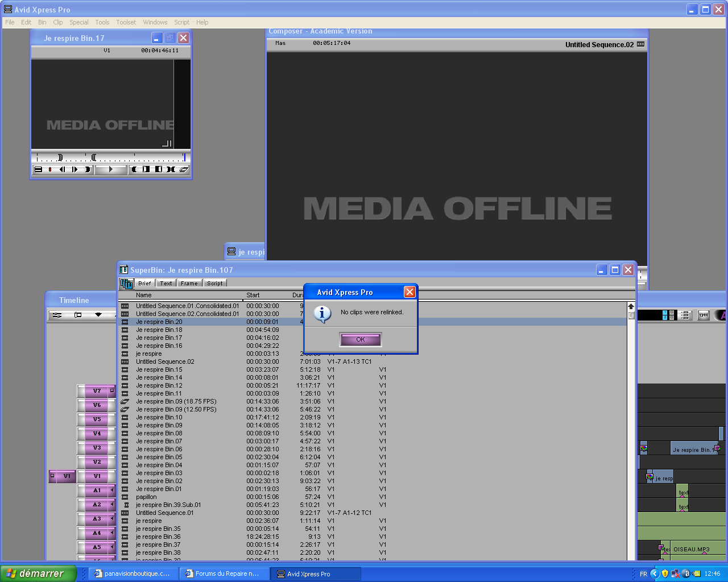Select the papillon clip
The width and height of the screenshot is (728, 582).
[x=146, y=497]
